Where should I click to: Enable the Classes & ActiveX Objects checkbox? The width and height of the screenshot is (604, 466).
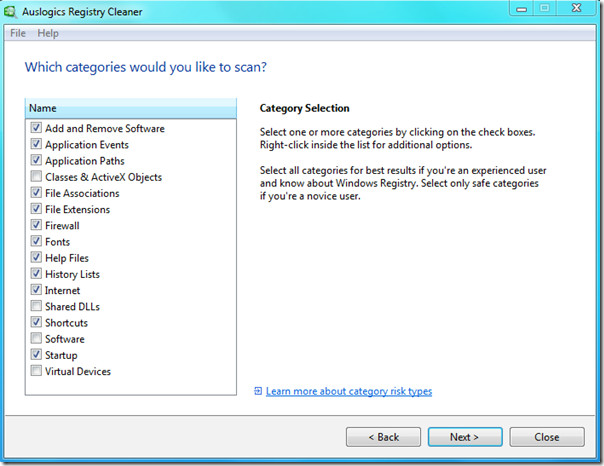click(36, 176)
